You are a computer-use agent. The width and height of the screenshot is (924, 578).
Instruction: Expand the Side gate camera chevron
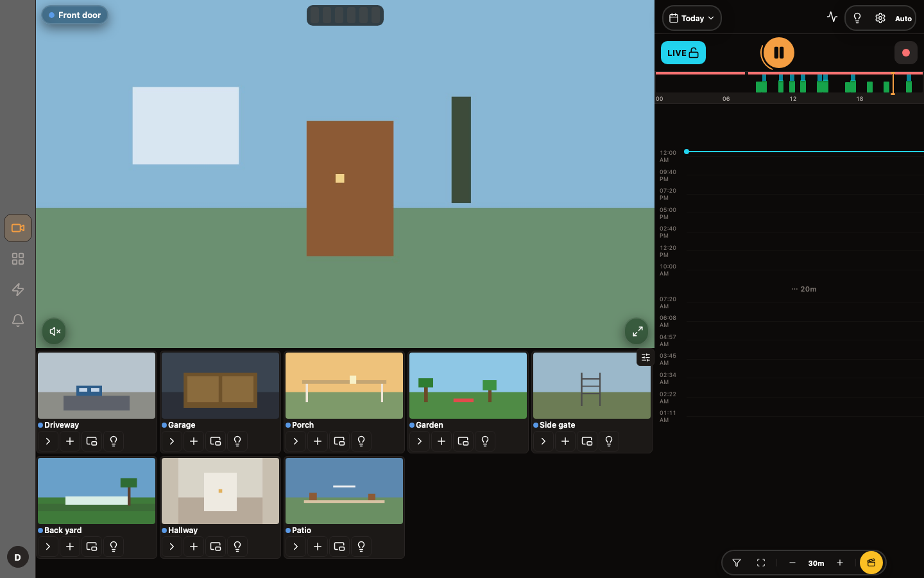[543, 441]
